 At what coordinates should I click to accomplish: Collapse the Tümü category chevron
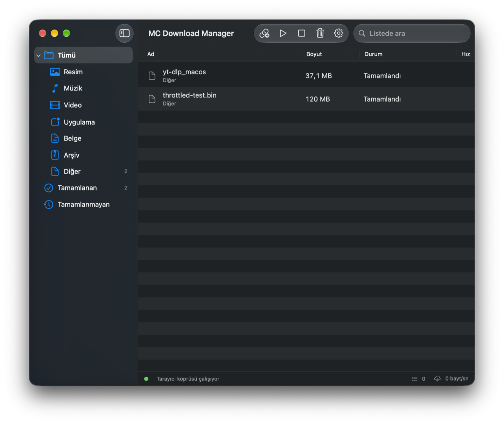point(38,55)
